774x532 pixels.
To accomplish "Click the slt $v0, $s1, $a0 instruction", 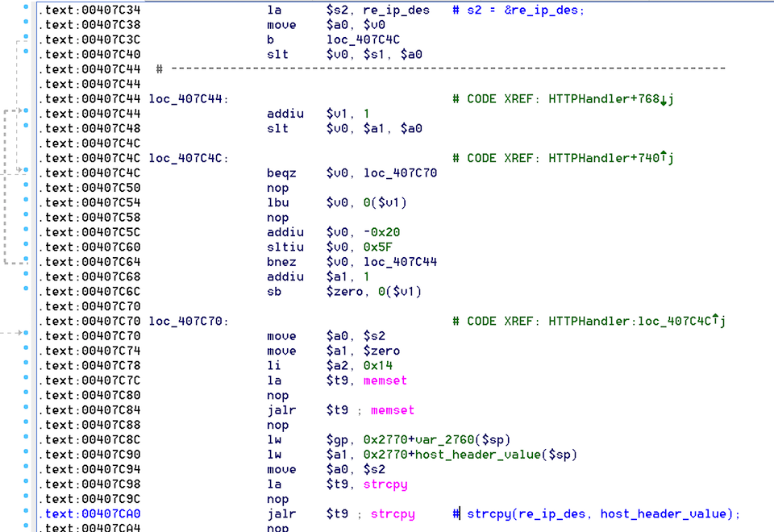I will click(344, 54).
